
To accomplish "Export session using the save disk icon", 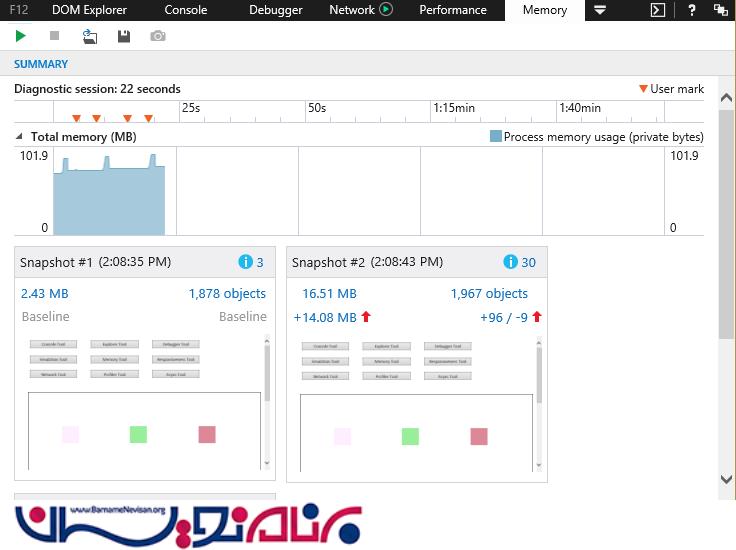I will click(124, 36).
